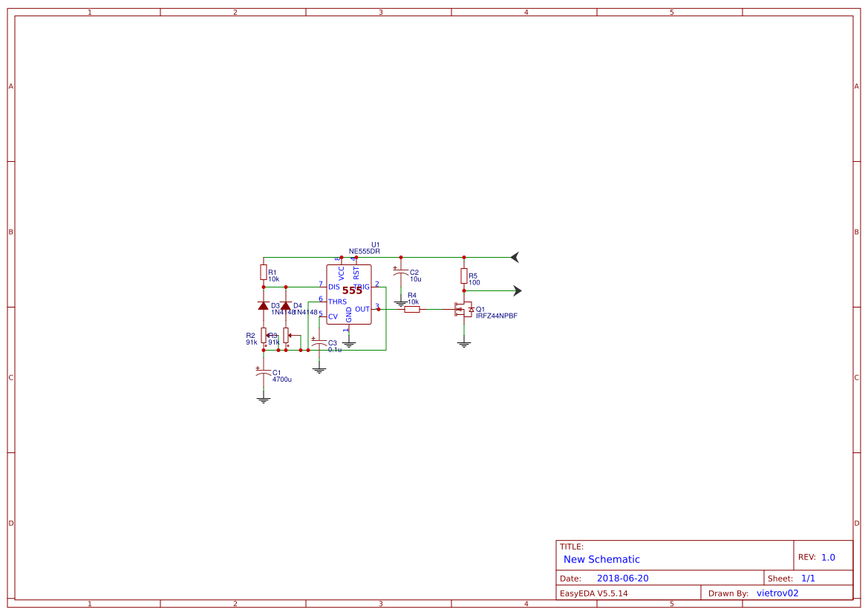Click the date field 2018-06-20
Screen dimensions: 868x615
click(622, 578)
